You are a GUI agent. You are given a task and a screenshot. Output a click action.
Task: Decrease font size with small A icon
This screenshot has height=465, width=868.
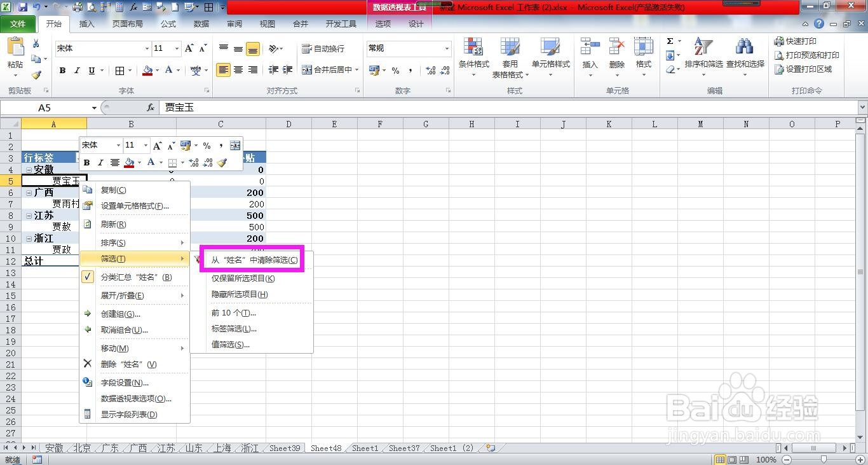coord(203,48)
